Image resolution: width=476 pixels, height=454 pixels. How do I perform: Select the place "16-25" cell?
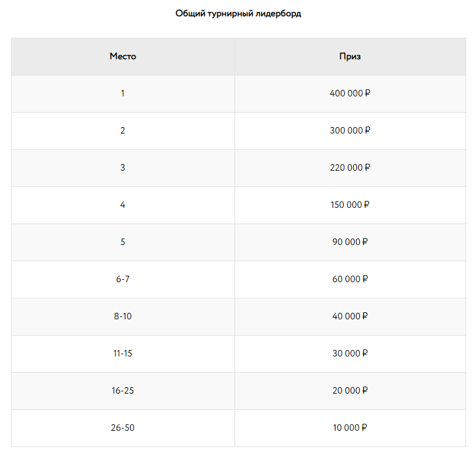[122, 391]
